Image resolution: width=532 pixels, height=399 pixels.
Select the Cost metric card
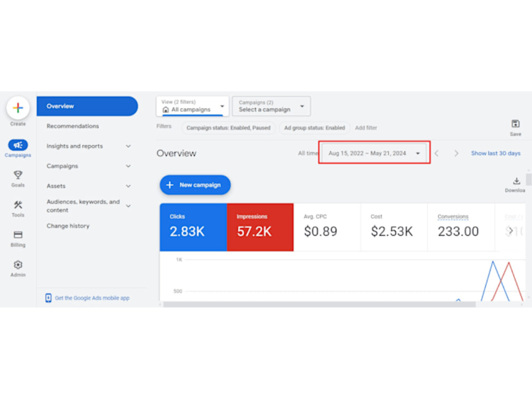pos(394,227)
